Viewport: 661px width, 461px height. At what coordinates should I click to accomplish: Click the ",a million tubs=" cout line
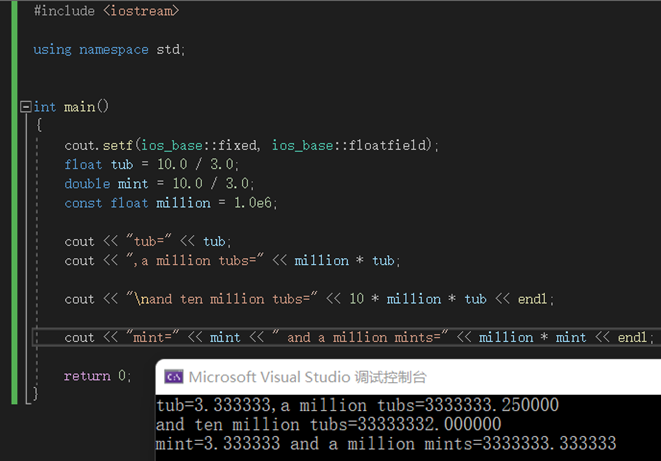coord(232,261)
